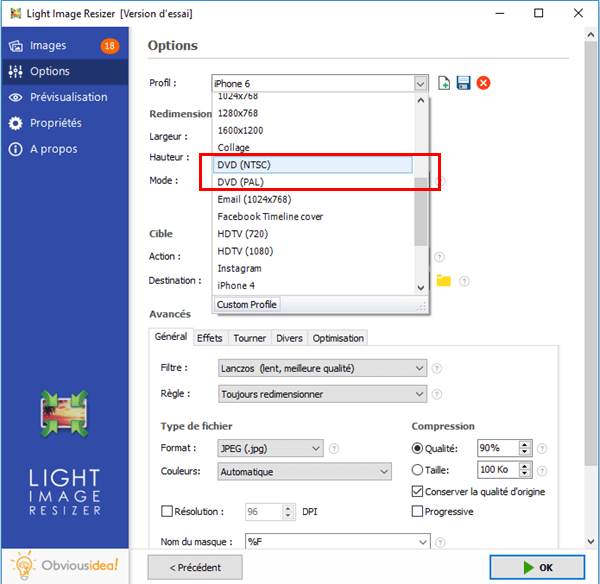Screen dimensions: 600x584
Task: Select HDTV (720) profile
Action: [x=313, y=234]
